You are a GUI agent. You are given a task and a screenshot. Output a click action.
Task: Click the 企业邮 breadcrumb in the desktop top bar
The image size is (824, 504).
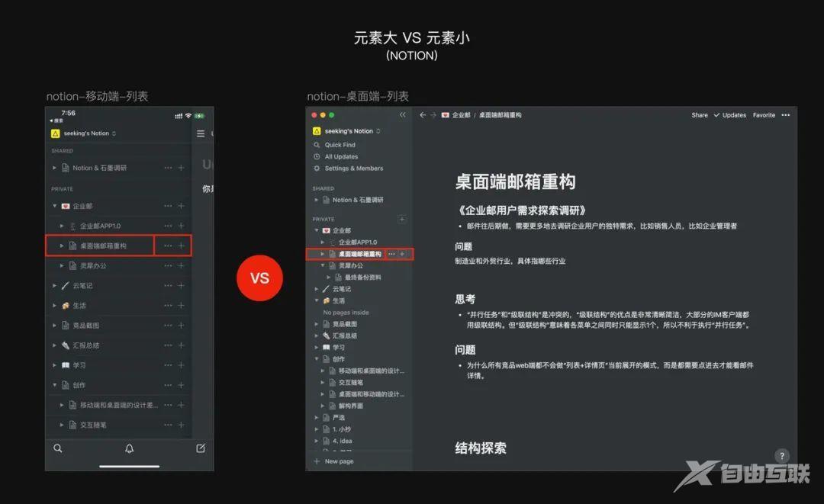pyautogui.click(x=461, y=115)
